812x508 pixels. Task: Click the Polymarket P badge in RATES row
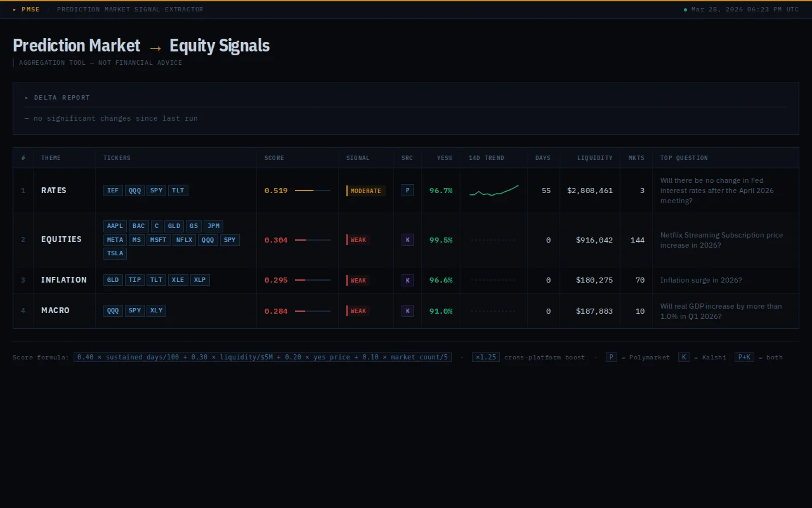tap(407, 190)
